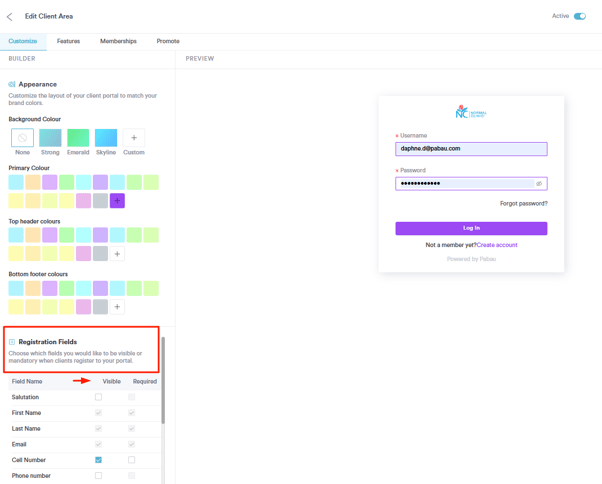
Task: Toggle password visibility eye icon
Action: (539, 184)
